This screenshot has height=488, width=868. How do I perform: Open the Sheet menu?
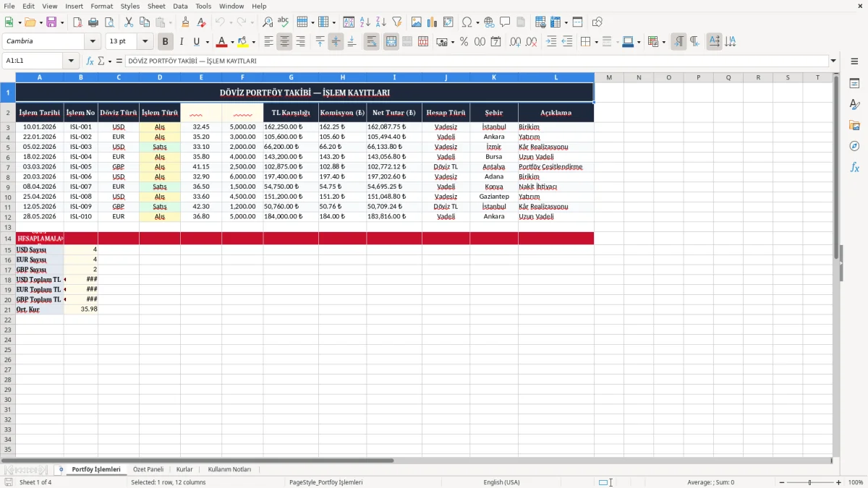156,6
